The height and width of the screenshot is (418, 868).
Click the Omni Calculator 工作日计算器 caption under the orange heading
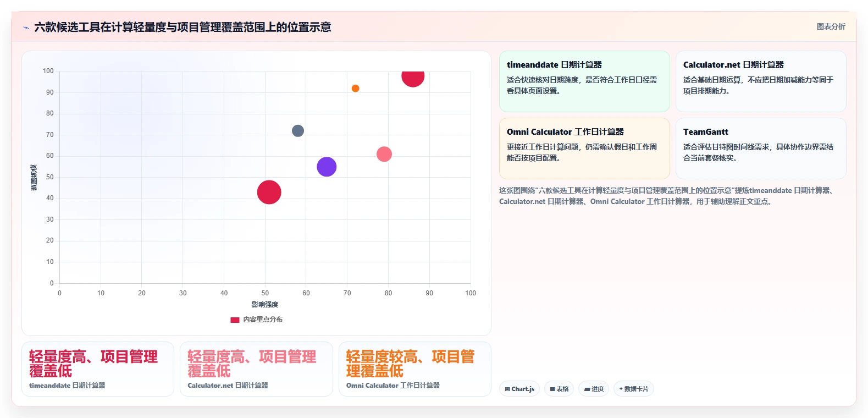click(393, 386)
